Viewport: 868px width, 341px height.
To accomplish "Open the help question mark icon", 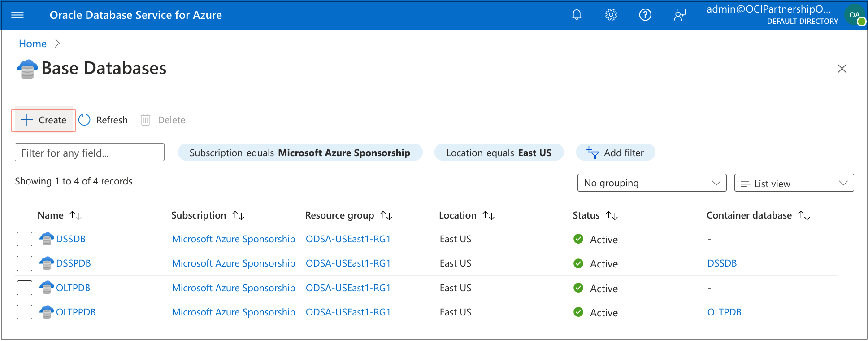I will (645, 15).
